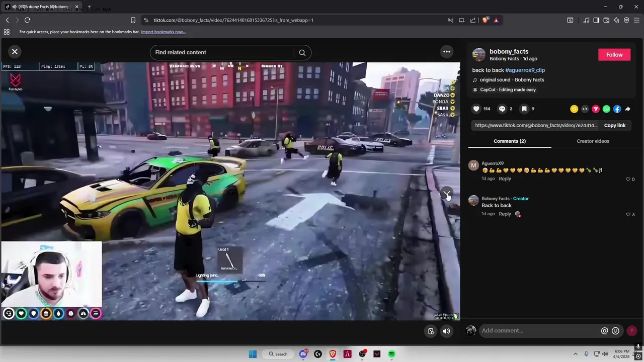This screenshot has width=644, height=362.
Task: Go back in the browser
Action: pyautogui.click(x=8, y=20)
